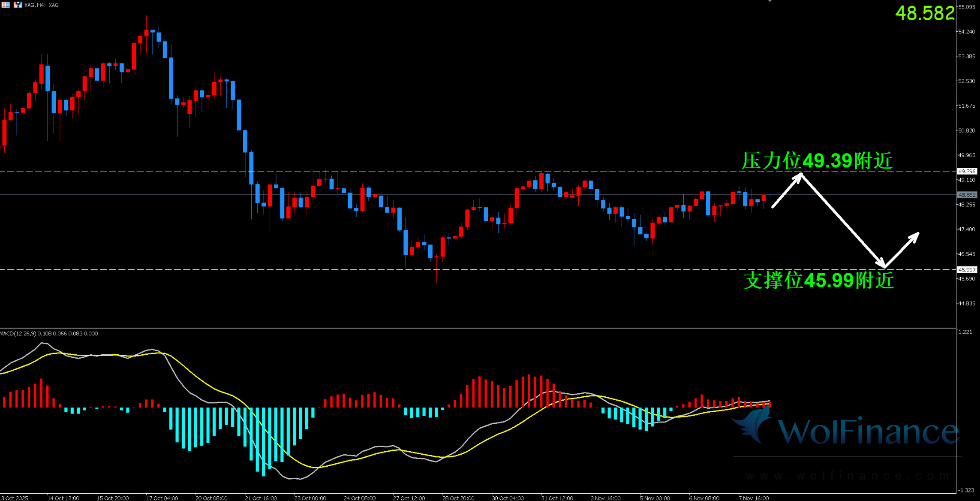Click the chart shift marker at top
Screen dimensions: 980x501
tap(770, 1)
